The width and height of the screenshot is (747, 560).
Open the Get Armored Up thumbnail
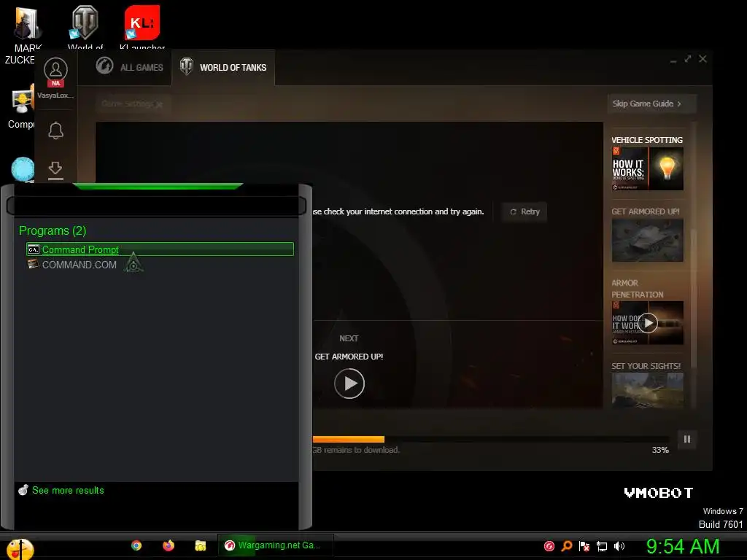tap(648, 241)
